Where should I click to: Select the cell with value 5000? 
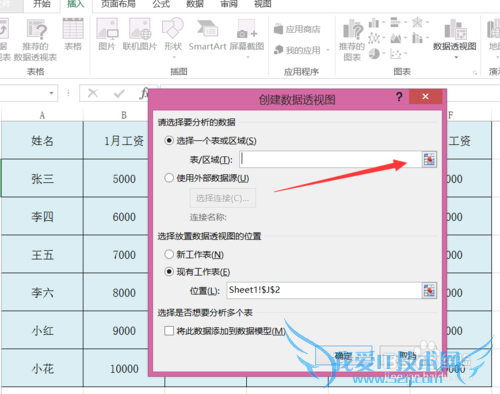coord(116,178)
